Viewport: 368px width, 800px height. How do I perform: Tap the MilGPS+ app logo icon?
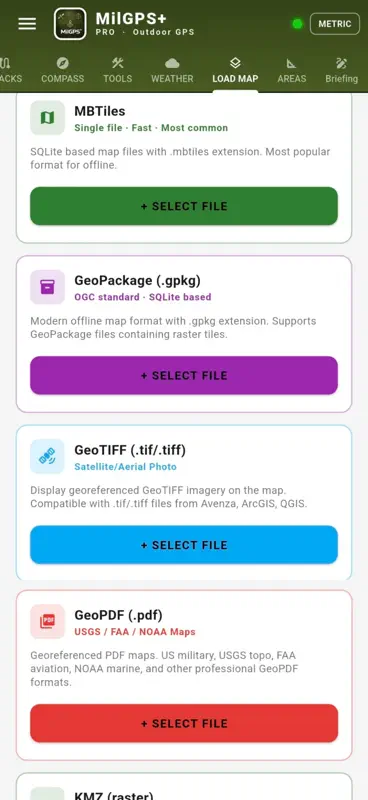[70, 23]
